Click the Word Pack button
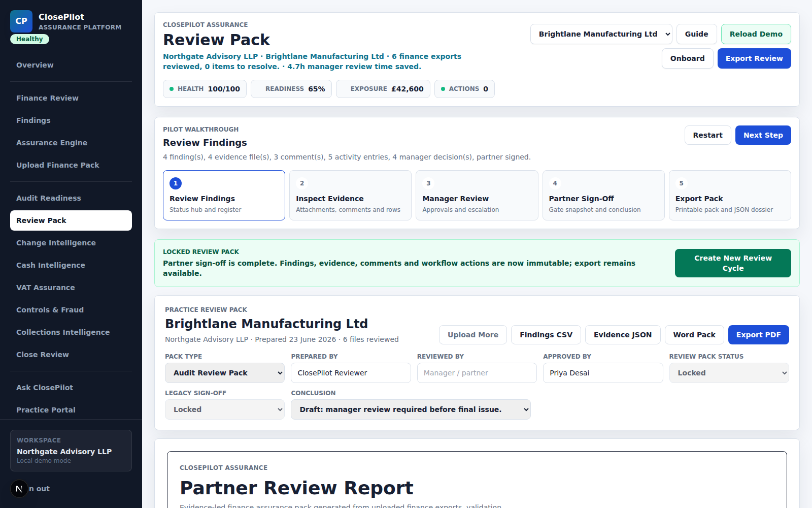The image size is (812, 508). 694,335
